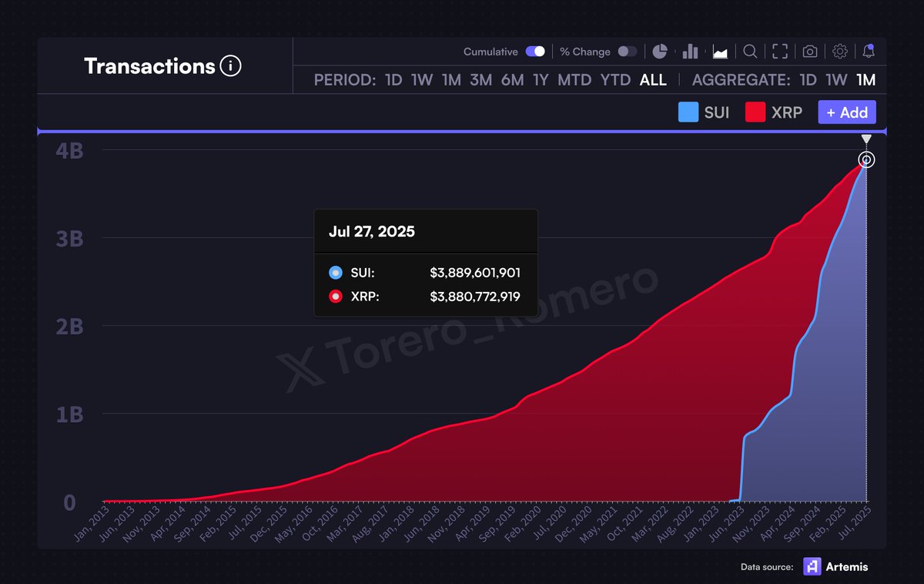Click the 1B y-axis label
Image resolution: width=924 pixels, height=584 pixels.
pyautogui.click(x=69, y=414)
